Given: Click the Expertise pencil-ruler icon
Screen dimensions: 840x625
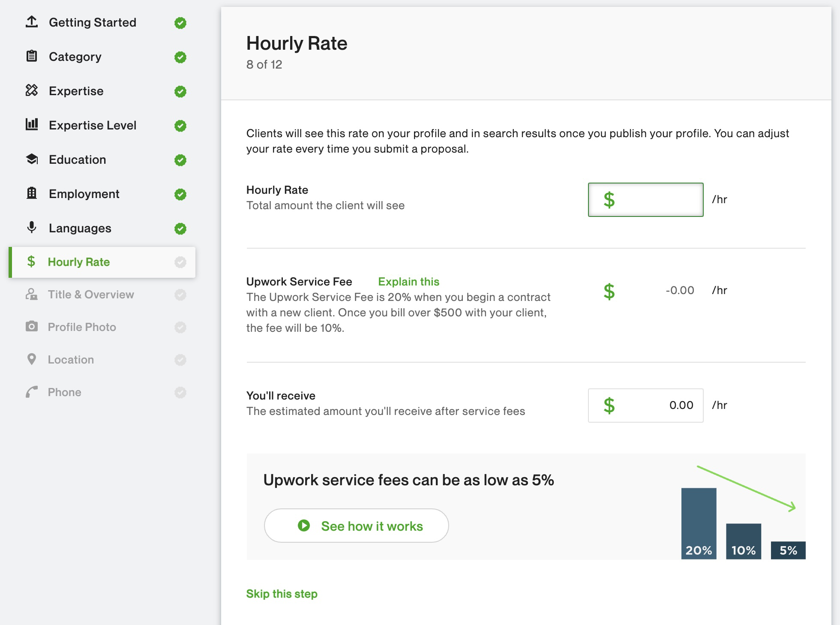Looking at the screenshot, I should pos(32,90).
